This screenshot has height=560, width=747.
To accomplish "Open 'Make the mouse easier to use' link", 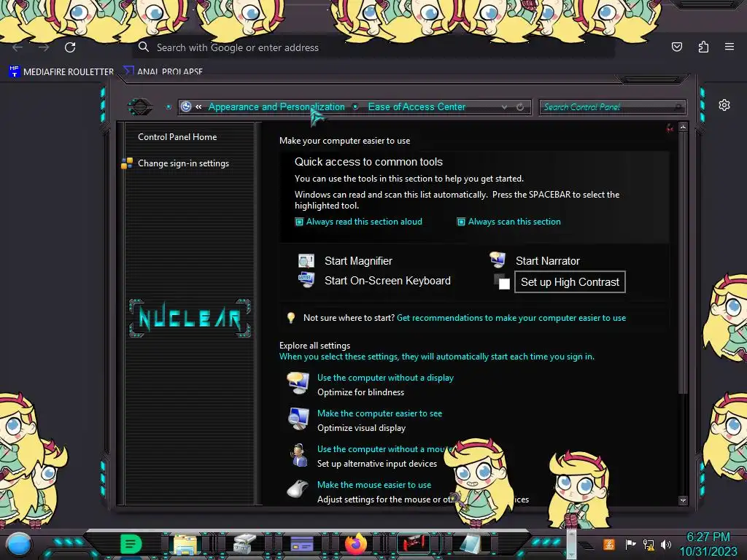I will [x=374, y=485].
